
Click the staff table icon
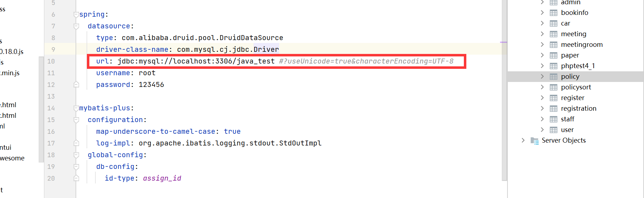pyautogui.click(x=553, y=119)
